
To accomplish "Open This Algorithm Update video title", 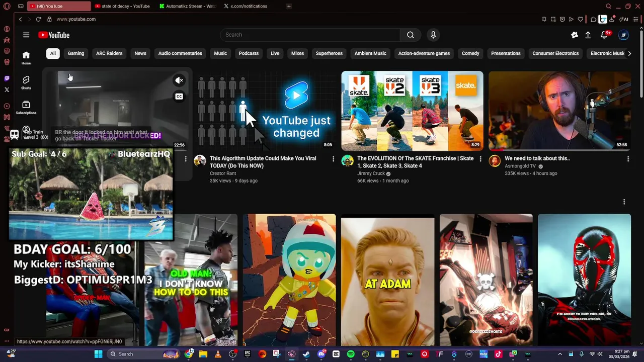I will pyautogui.click(x=263, y=162).
